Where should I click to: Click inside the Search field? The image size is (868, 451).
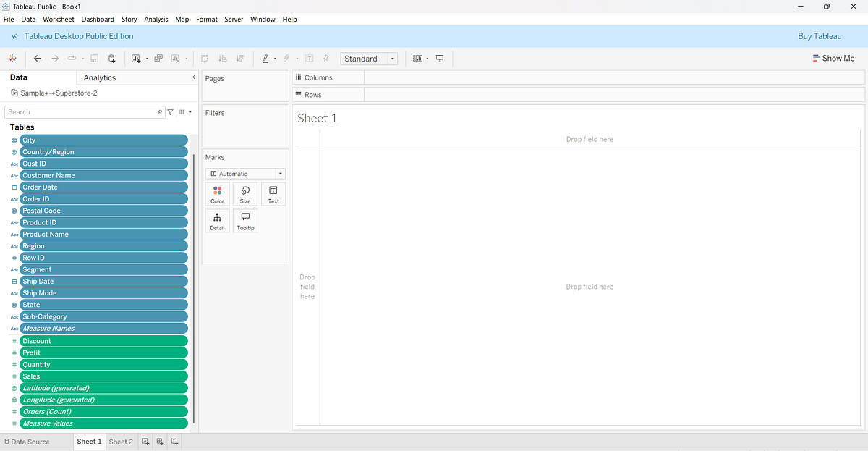pyautogui.click(x=80, y=111)
